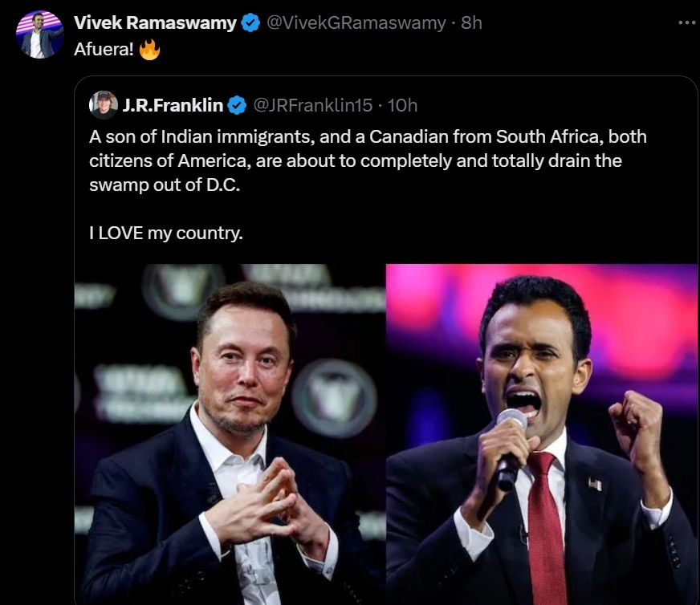Screen dimensions: 700x605
Task: Open the more options ellipsis menu
Action: tap(686, 22)
